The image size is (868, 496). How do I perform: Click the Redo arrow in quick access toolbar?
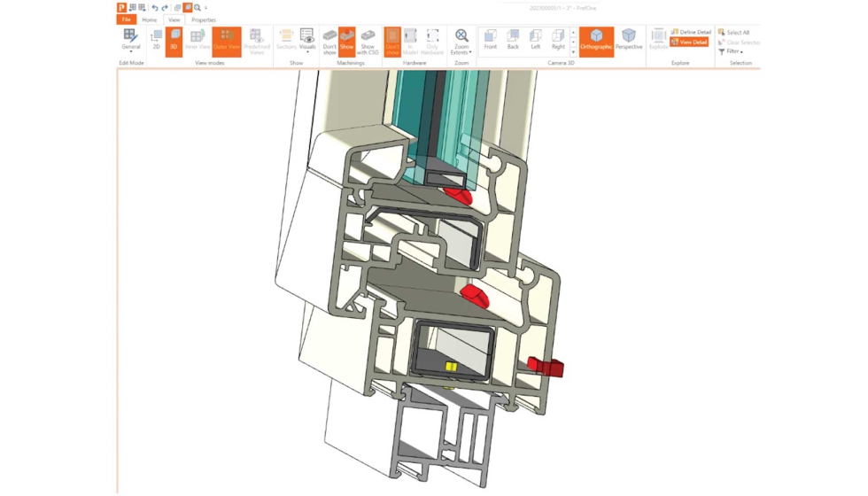pyautogui.click(x=165, y=8)
